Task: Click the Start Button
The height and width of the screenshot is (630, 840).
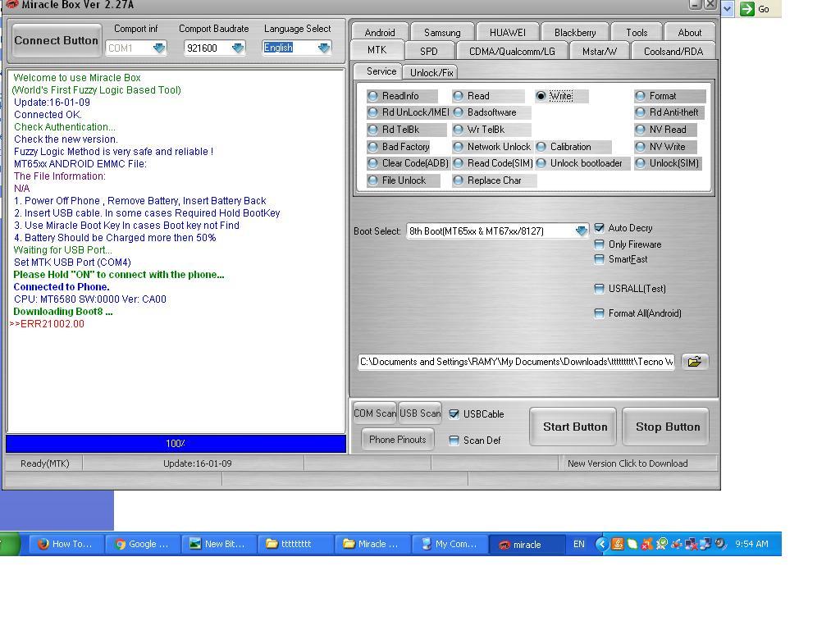Action: 574,427
